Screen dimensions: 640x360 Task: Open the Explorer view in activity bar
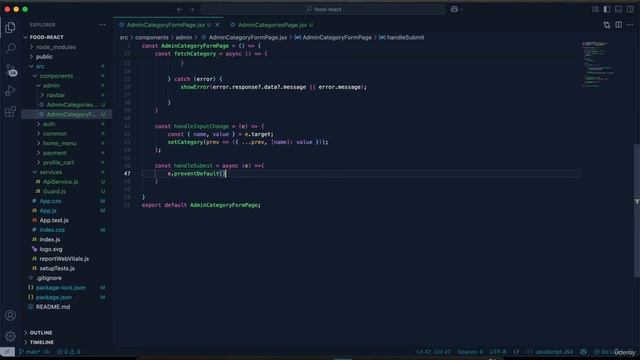tap(10, 27)
